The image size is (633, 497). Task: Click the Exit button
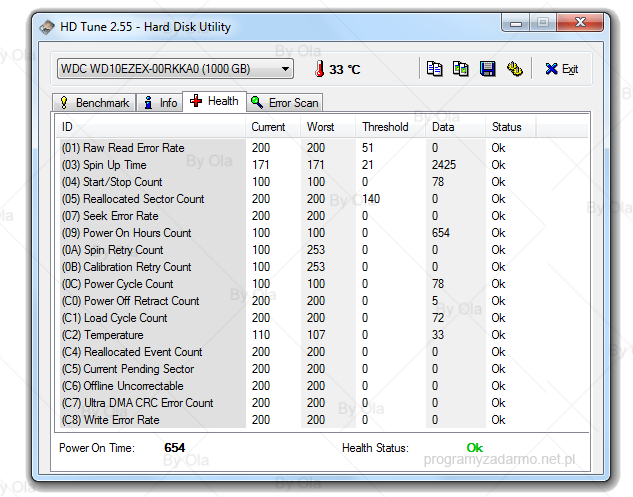(562, 69)
